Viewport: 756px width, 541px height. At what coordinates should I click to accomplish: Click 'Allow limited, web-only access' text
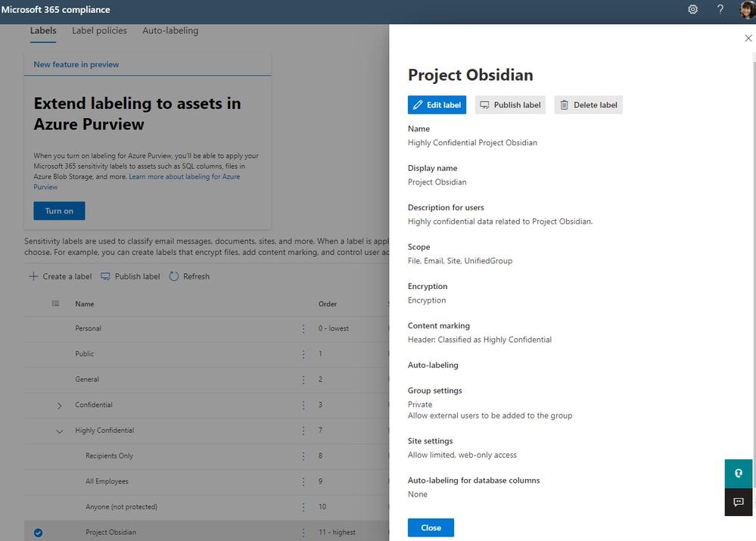[462, 455]
